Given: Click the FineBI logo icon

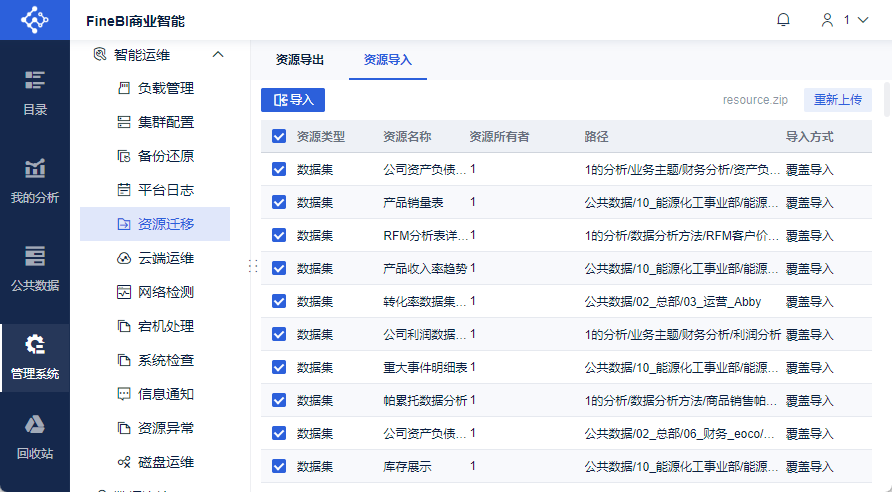Looking at the screenshot, I should click(x=35, y=20).
